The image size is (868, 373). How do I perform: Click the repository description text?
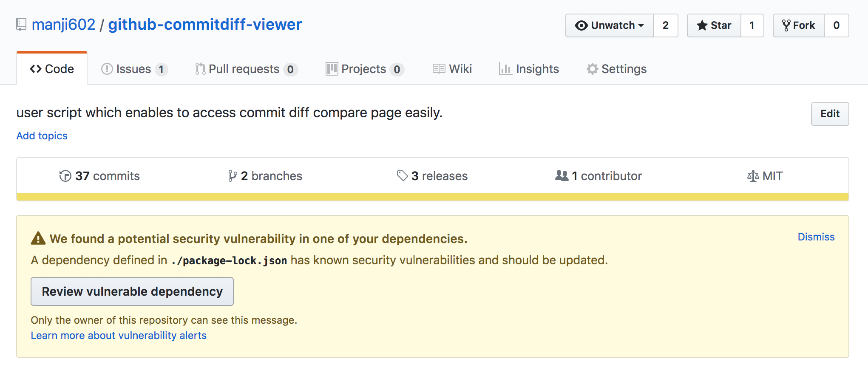230,113
